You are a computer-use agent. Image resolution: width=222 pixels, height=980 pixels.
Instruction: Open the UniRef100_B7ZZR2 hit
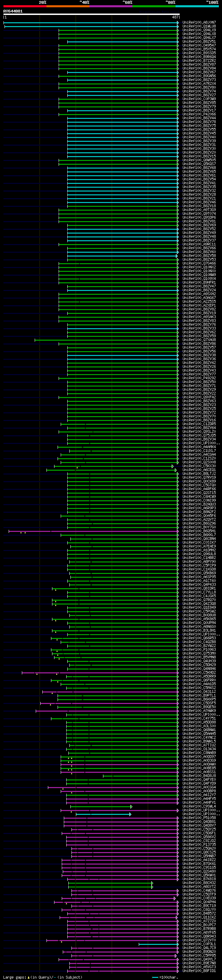click(199, 61)
